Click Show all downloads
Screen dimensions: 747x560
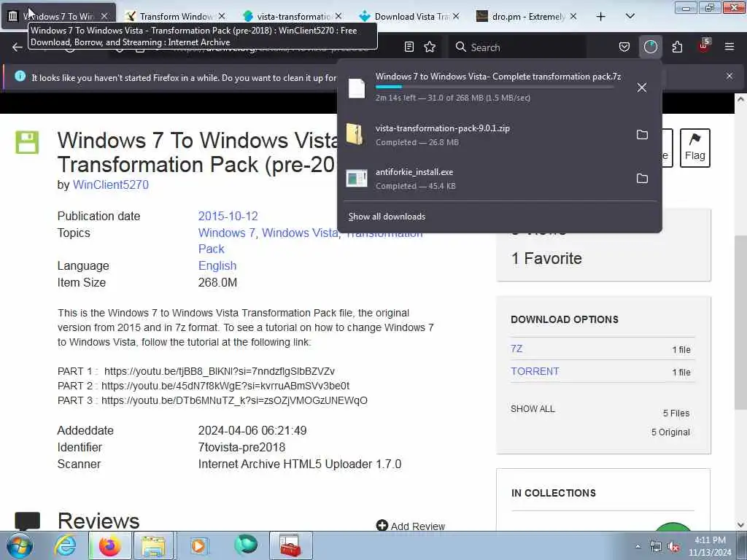pos(387,216)
